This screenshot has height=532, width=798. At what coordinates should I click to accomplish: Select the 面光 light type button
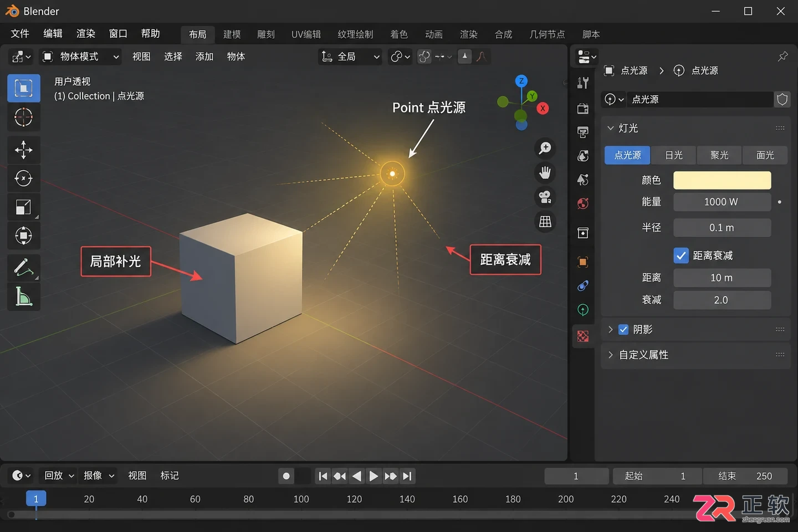pos(765,155)
